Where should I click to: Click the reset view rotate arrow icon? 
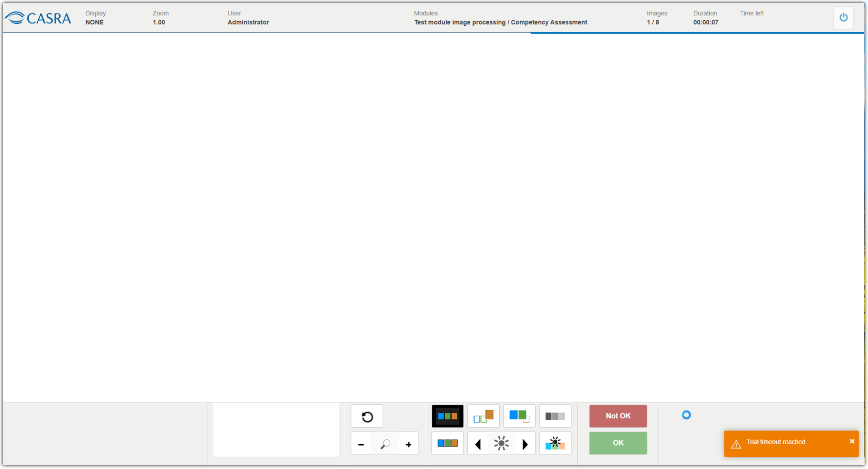[367, 417]
